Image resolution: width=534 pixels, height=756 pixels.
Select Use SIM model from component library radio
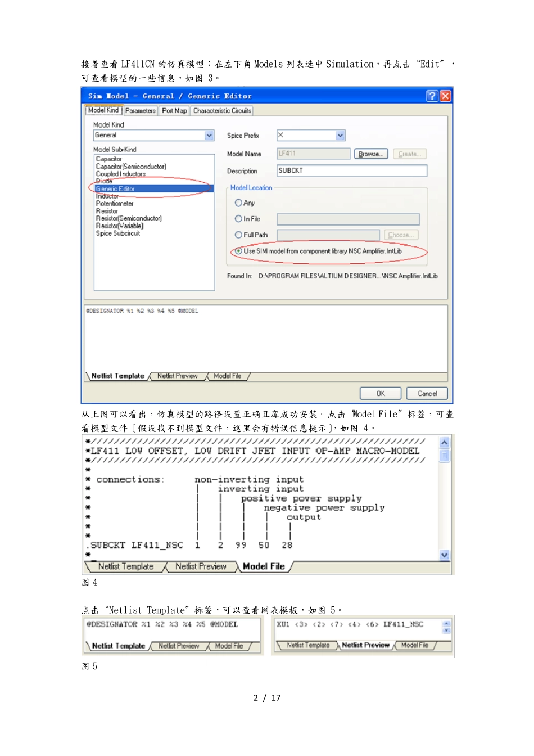(x=238, y=251)
